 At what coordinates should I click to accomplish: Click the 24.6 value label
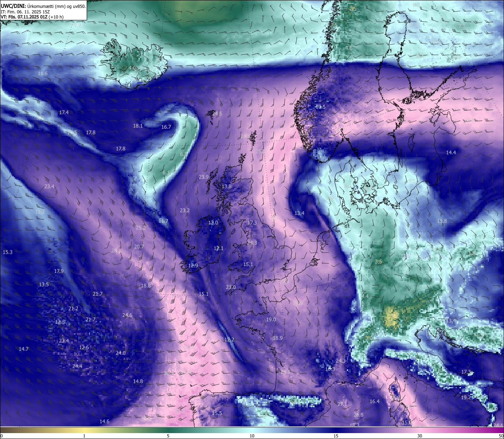127,315
